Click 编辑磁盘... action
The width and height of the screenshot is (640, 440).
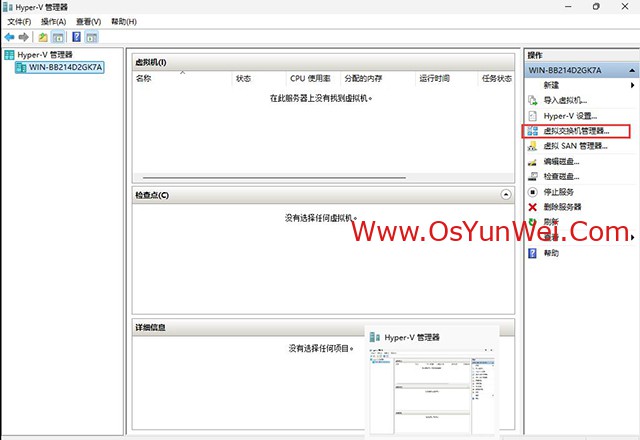pos(561,162)
